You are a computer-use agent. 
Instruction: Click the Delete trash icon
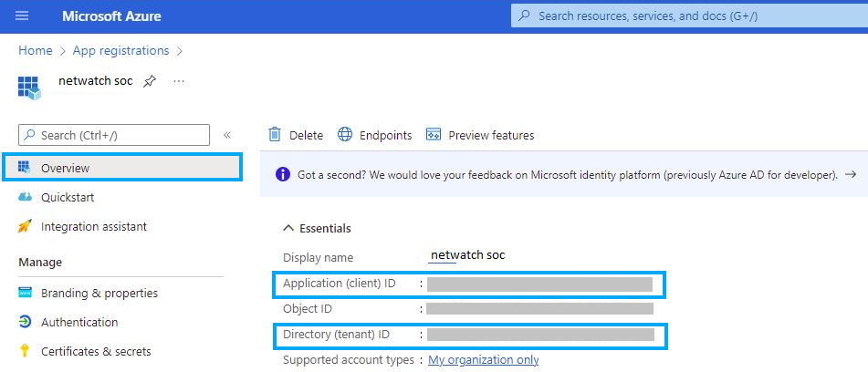coord(275,134)
